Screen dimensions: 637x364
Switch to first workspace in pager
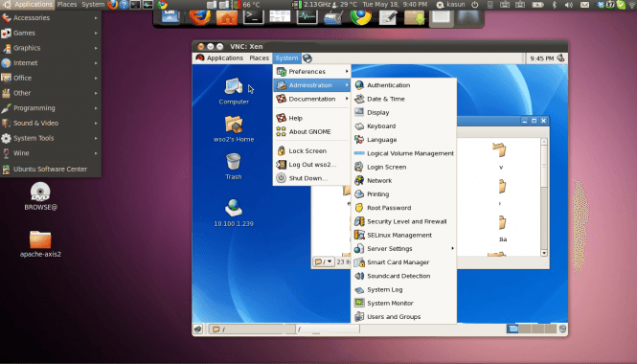[512, 329]
